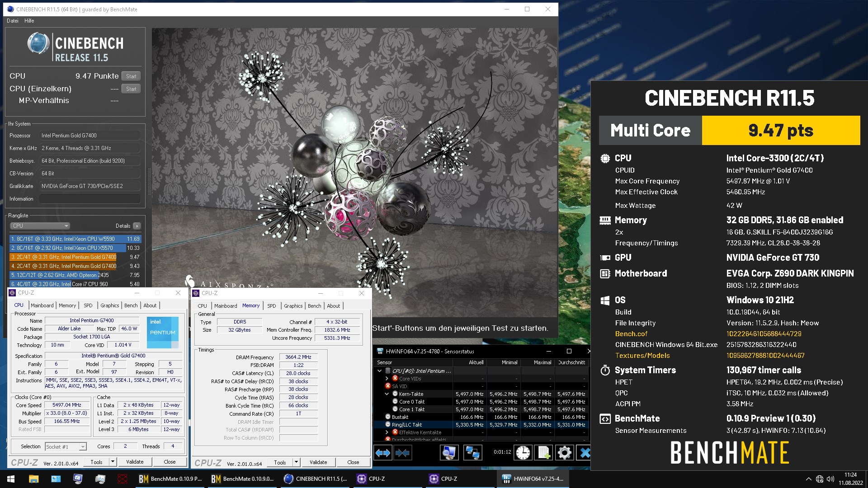Open About tab in CPU-Z memory window
The width and height of the screenshot is (868, 488).
click(x=334, y=306)
